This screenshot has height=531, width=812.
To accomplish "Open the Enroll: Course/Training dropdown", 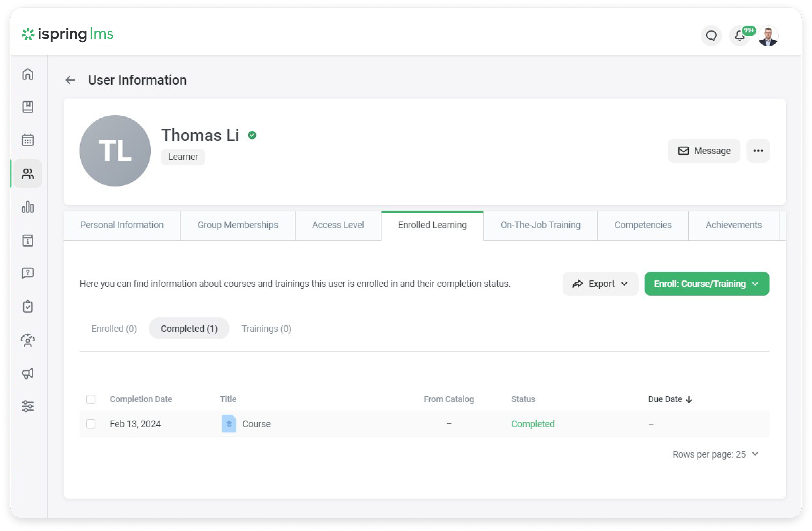I will click(x=707, y=284).
